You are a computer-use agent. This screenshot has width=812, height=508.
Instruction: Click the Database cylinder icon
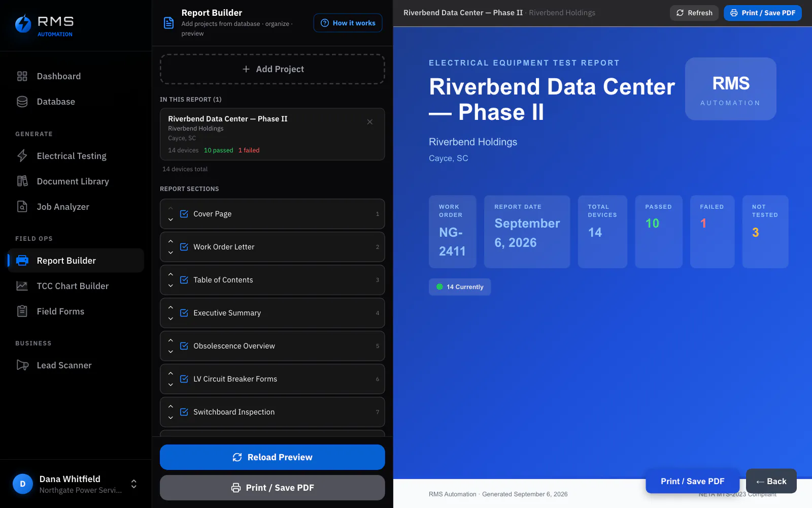coord(22,102)
